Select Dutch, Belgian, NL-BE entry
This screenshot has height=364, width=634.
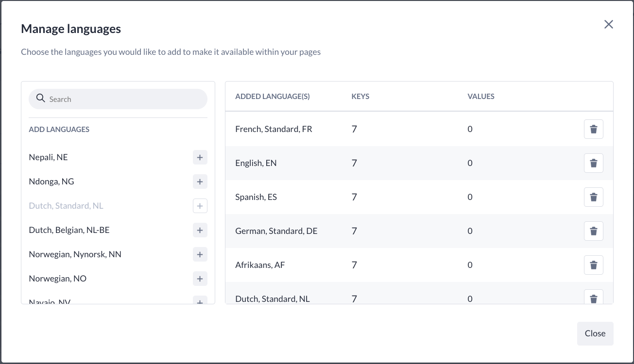click(x=69, y=230)
